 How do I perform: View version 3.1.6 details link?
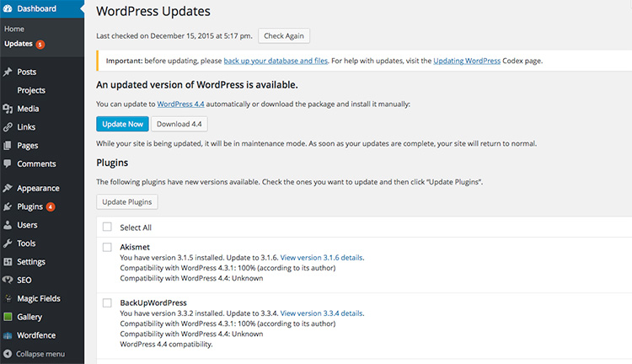coord(322,258)
